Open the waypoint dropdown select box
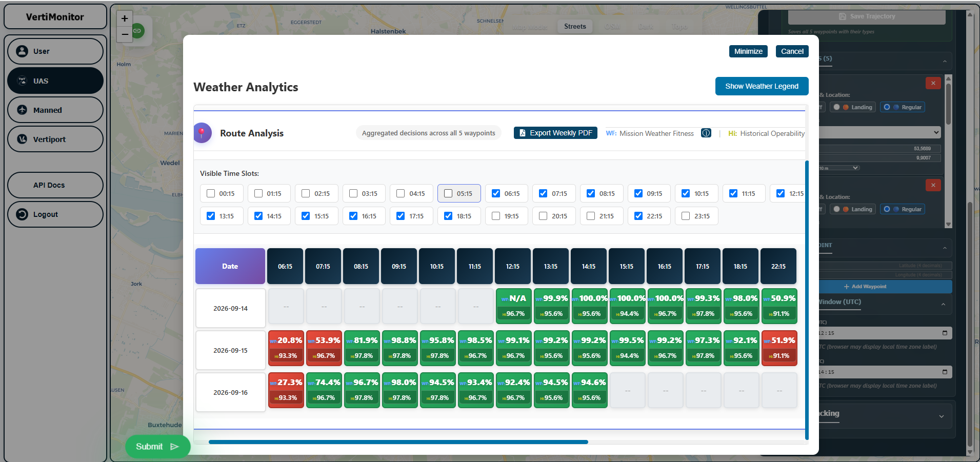Image resolution: width=980 pixels, height=462 pixels. [x=880, y=132]
